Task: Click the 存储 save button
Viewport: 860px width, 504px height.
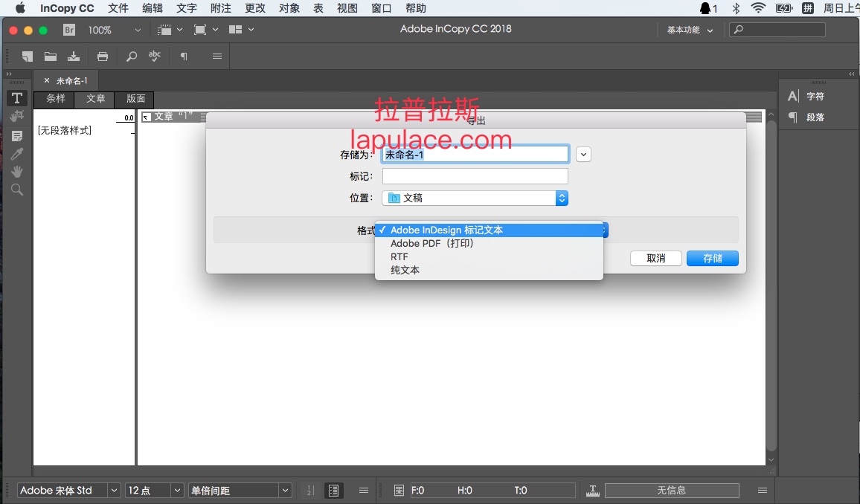Action: (x=713, y=258)
